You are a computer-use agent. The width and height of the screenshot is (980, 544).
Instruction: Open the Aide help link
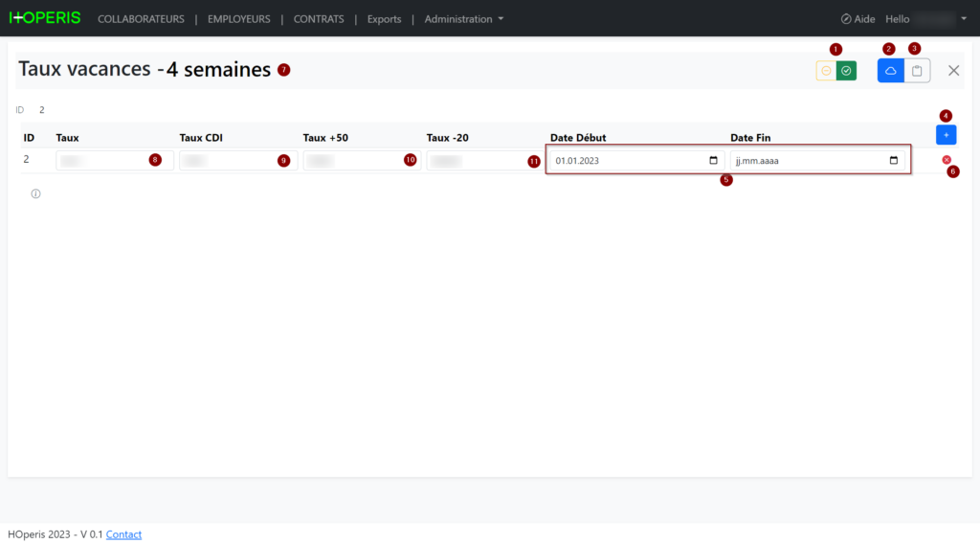pos(857,19)
